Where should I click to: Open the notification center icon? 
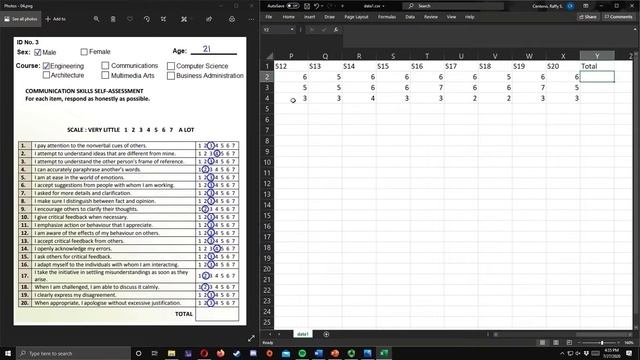[x=629, y=353]
